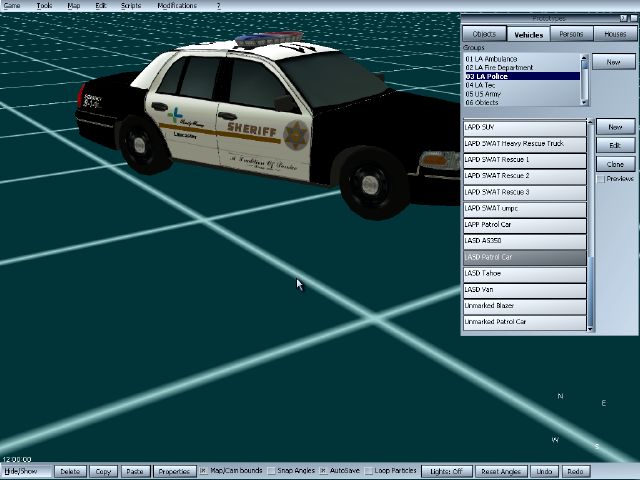The image size is (640, 480).
Task: Open object Properties
Action: click(174, 471)
